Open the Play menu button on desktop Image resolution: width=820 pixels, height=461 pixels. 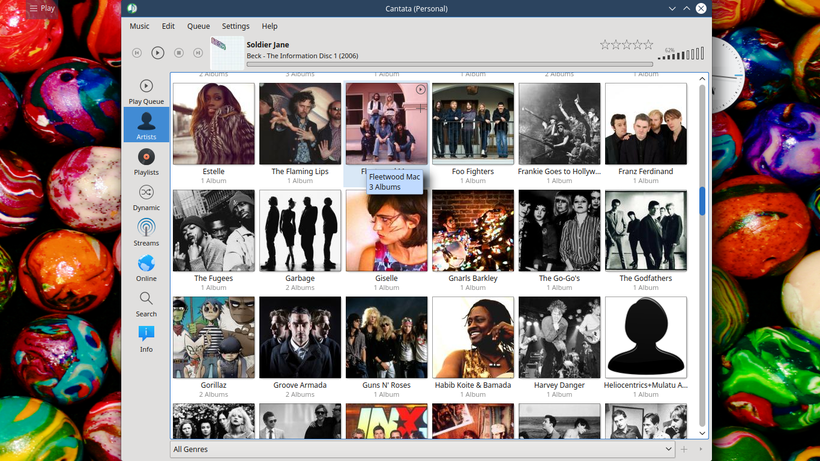point(42,8)
